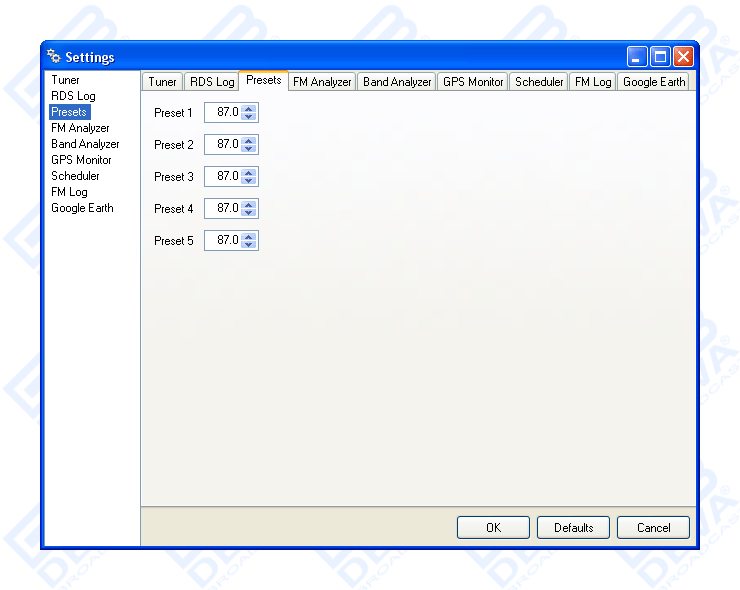Select Scheduler in the left sidebar list
This screenshot has width=740, height=590.
click(x=75, y=176)
